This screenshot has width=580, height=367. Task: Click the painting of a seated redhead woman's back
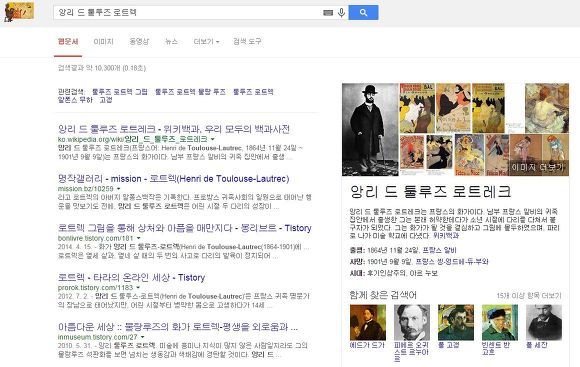tap(547, 108)
